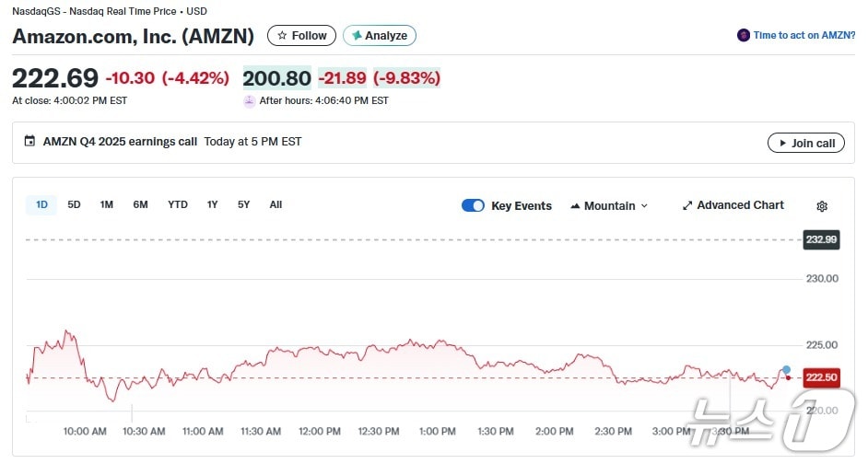Select the 1Y chart range
Image resolution: width=868 pixels, height=464 pixels.
(213, 205)
